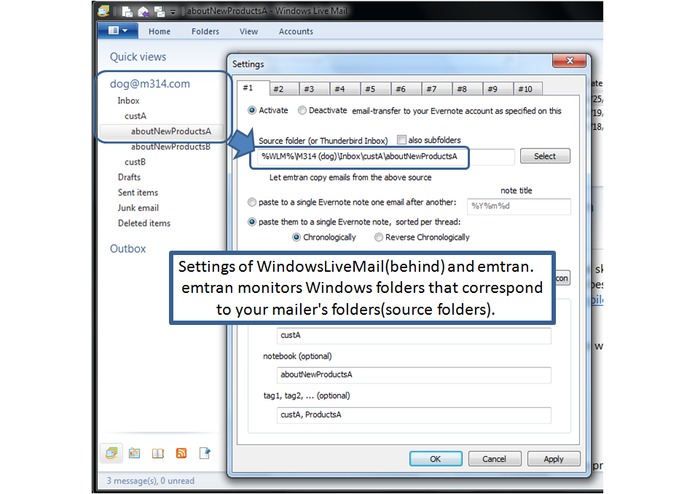The image size is (695, 494).
Task: Open the Sent items folder
Action: click(x=138, y=193)
